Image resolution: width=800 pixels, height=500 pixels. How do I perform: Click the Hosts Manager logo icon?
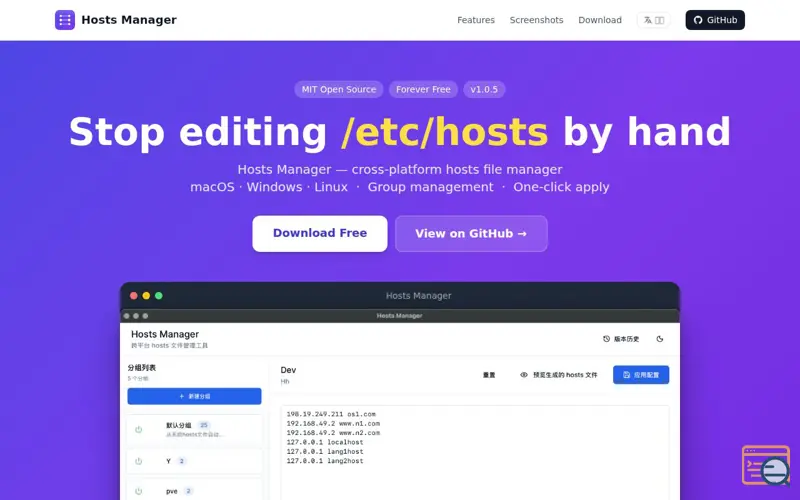pyautogui.click(x=65, y=20)
